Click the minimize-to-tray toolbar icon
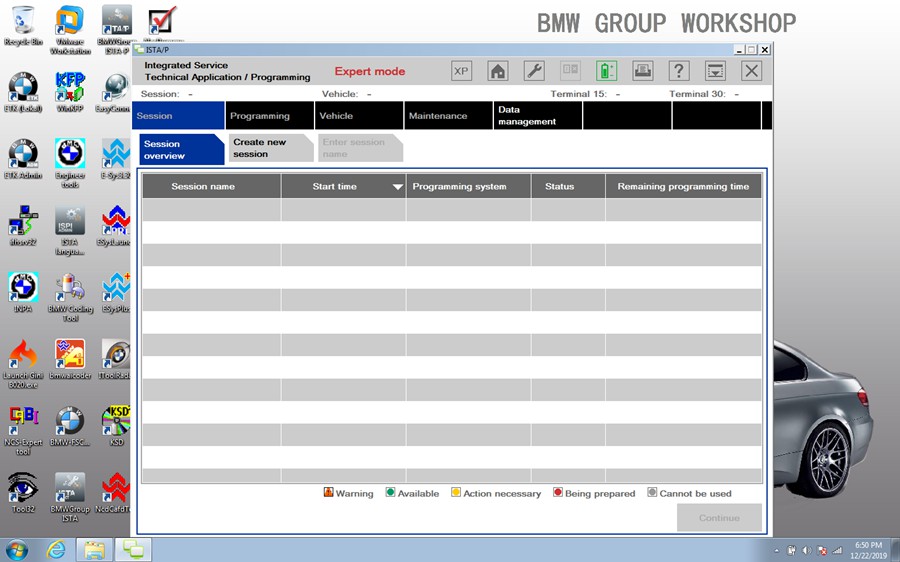Image resolution: width=900 pixels, height=562 pixels. pos(715,71)
